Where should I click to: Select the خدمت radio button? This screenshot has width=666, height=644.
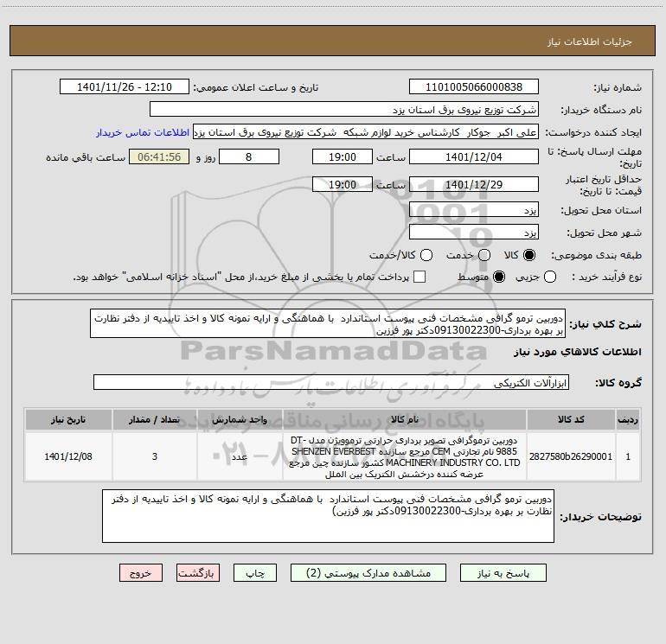484,255
